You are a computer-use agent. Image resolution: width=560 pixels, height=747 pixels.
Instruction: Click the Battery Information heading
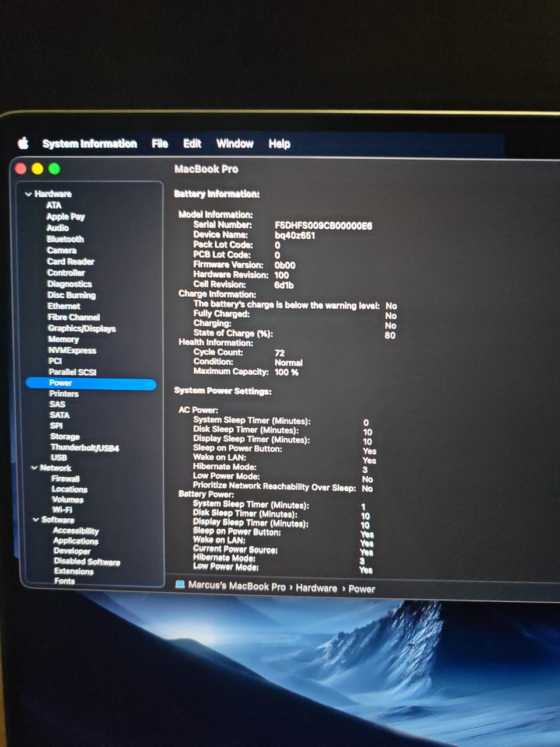tap(217, 194)
